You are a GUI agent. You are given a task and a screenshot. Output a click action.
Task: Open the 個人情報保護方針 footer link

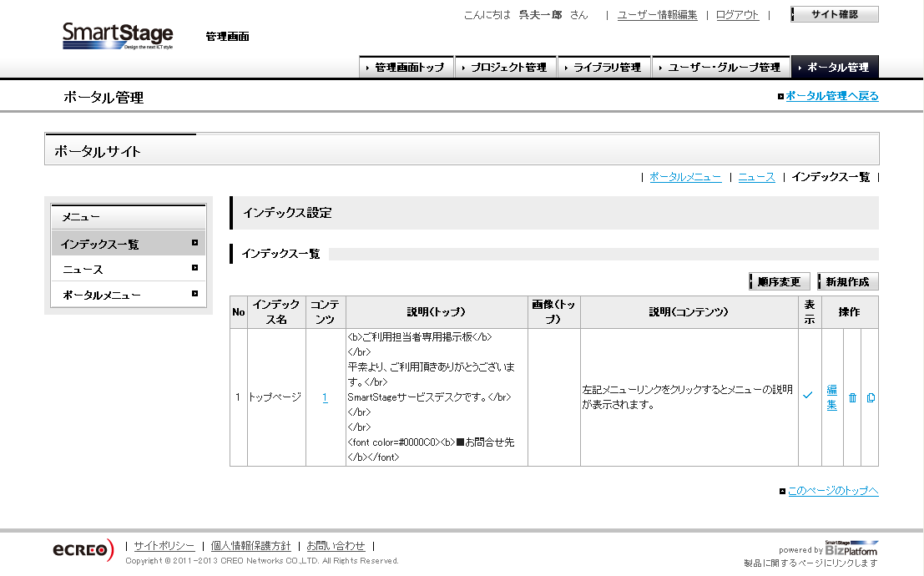[x=251, y=546]
